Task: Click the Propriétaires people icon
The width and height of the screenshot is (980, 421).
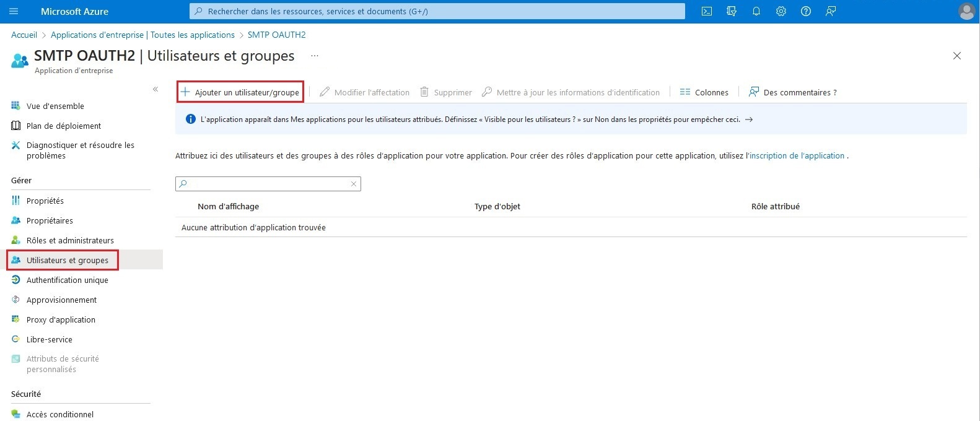Action: 16,220
